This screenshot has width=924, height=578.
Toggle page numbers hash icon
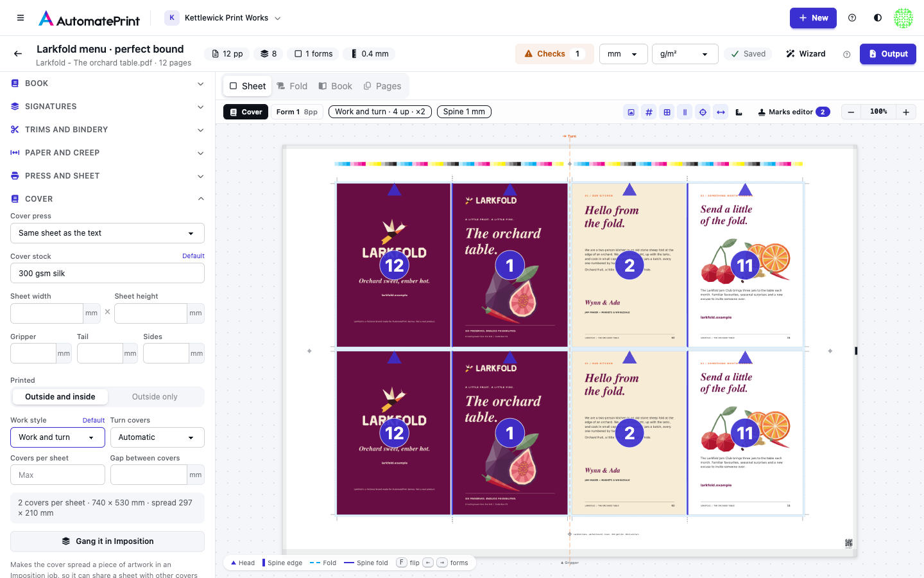(x=649, y=112)
